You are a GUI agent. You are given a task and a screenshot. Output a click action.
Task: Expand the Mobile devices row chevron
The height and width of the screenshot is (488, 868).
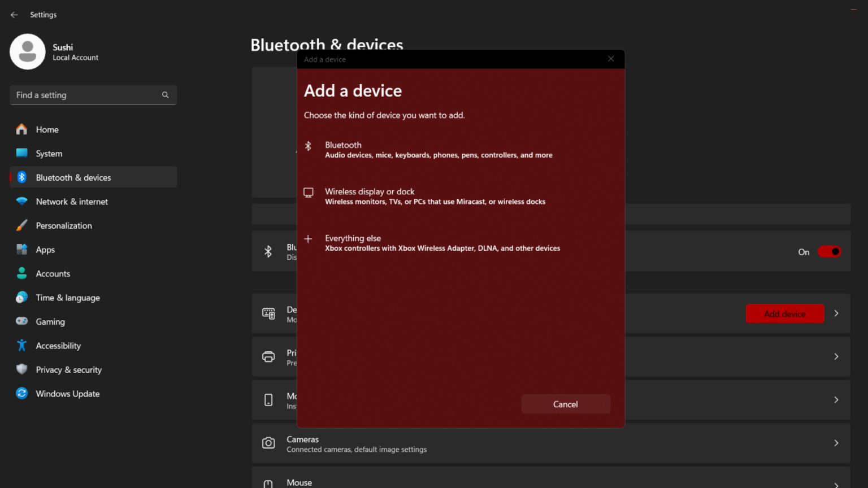tap(836, 399)
